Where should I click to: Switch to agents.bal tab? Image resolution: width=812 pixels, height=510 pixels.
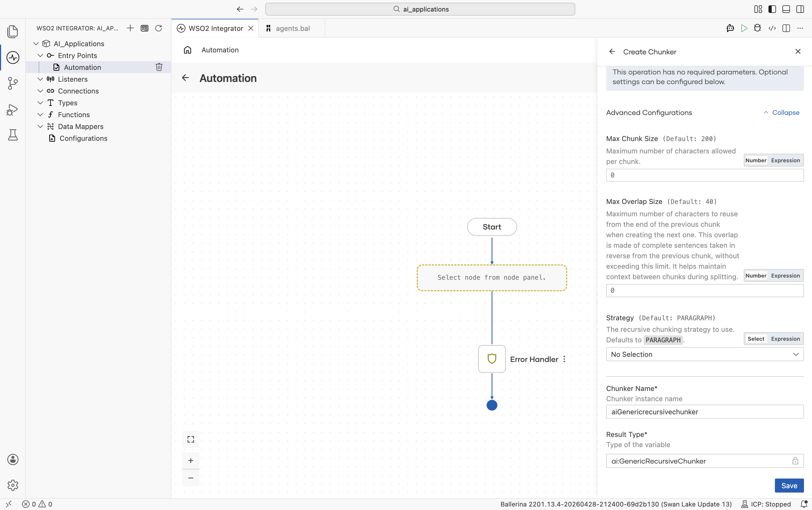tap(292, 28)
